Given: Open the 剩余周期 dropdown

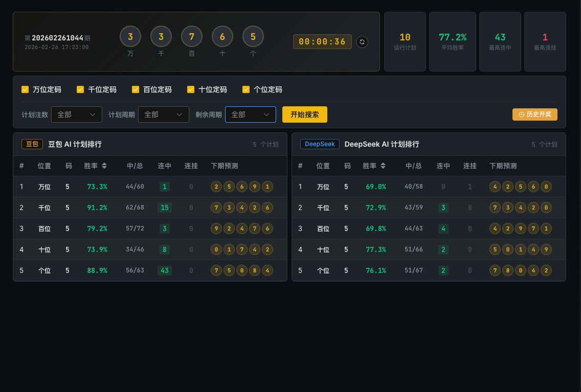Looking at the screenshot, I should (x=251, y=114).
